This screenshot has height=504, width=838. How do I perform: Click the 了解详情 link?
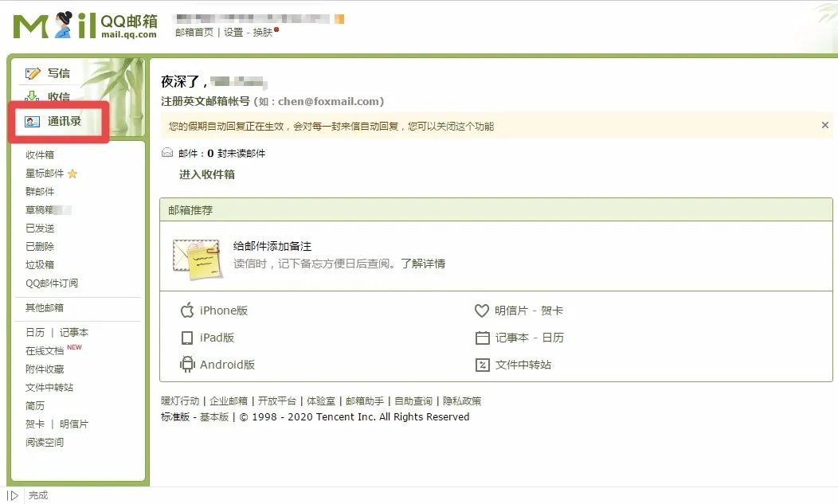pyautogui.click(x=423, y=264)
